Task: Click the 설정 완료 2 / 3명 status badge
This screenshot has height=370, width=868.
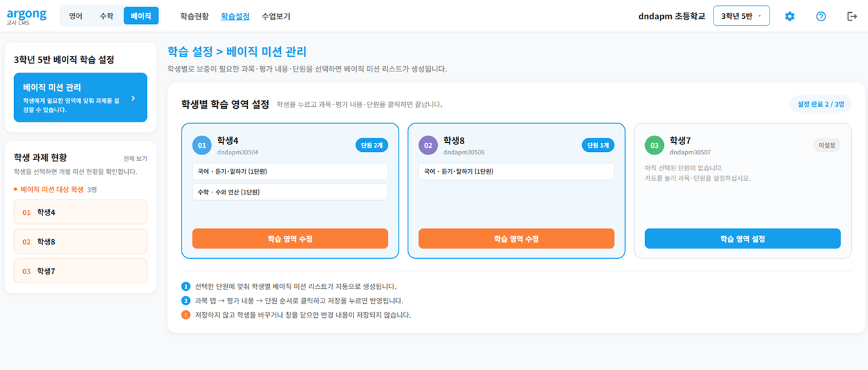Action: (x=821, y=104)
